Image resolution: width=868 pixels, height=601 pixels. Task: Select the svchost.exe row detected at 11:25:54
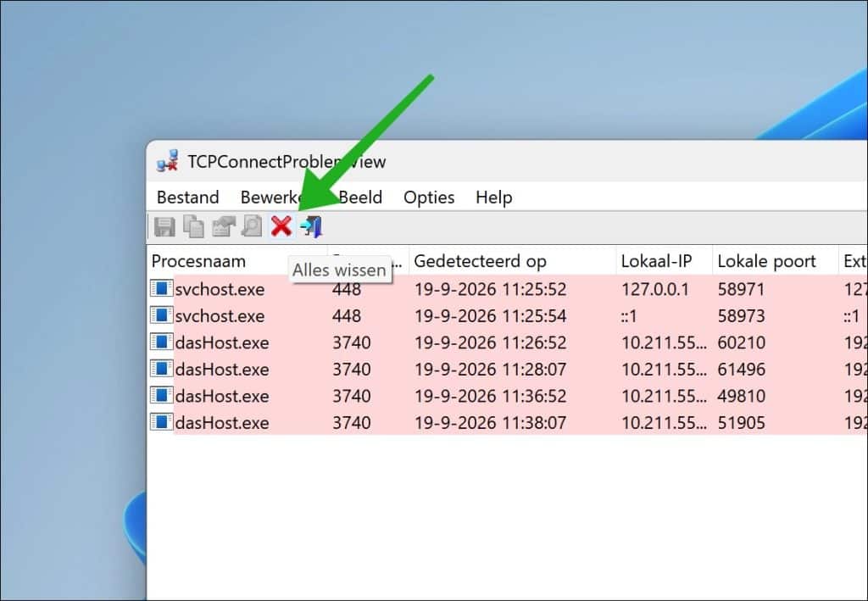click(508, 315)
